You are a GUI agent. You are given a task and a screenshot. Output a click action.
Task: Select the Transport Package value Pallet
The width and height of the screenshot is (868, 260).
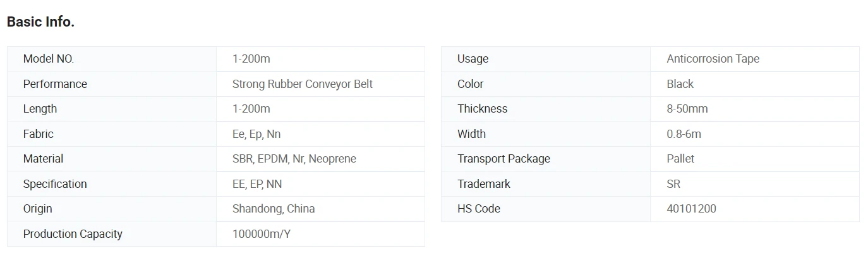(x=680, y=159)
